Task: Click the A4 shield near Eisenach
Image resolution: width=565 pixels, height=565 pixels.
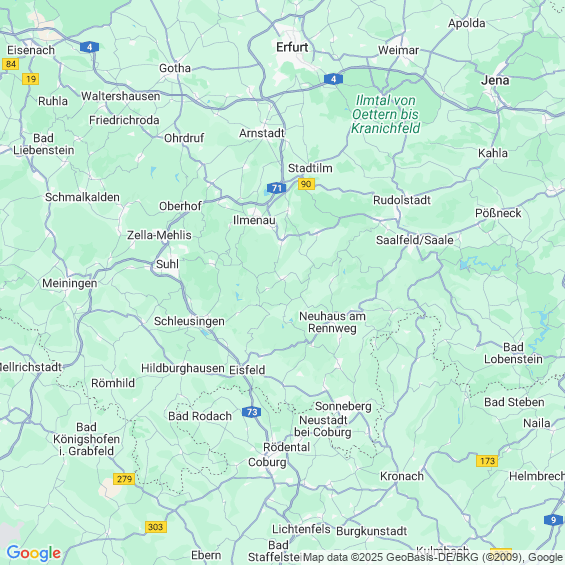Action: [89, 47]
